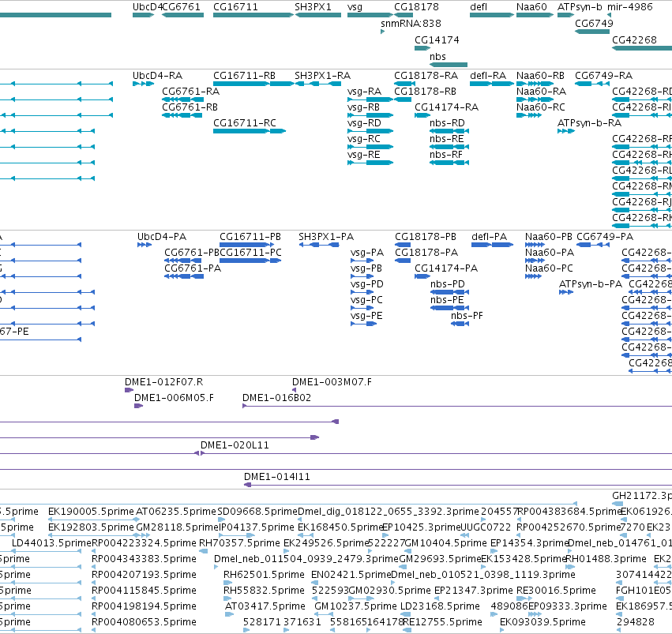Click the nbs-RF transcript
The height and width of the screenshot is (634, 672).
[449, 163]
